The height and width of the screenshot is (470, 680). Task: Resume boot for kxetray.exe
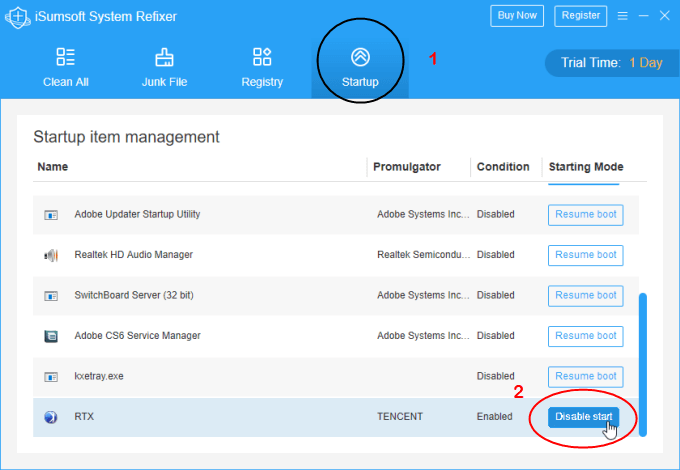click(585, 377)
